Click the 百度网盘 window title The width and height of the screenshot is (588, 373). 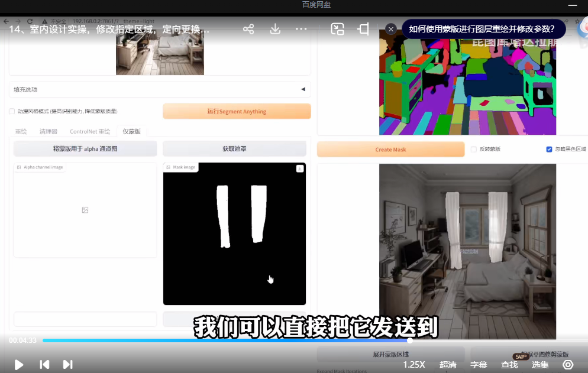point(316,5)
